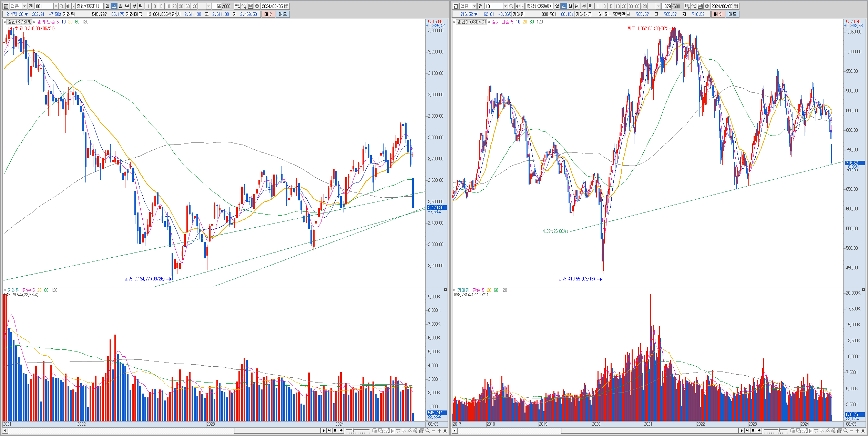Click the search magnifier beside code 001
Viewport: 868px width, 436px height.
[61, 6]
